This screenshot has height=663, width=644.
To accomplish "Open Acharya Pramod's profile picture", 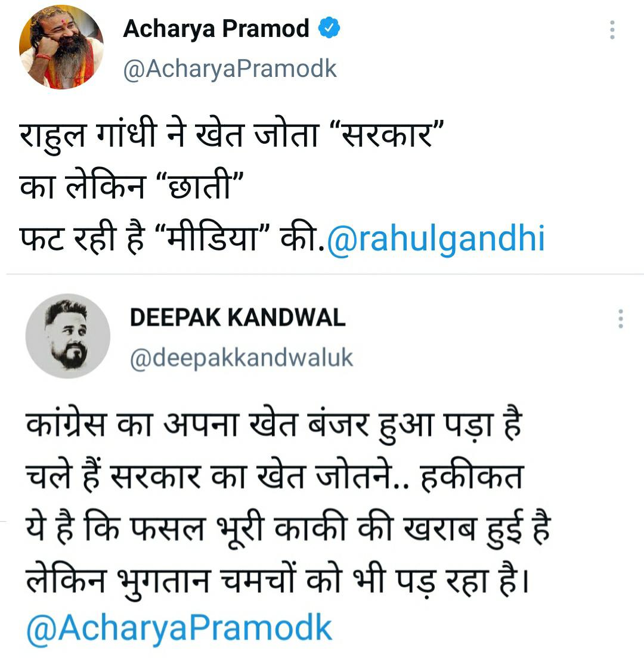I will click(x=61, y=48).
